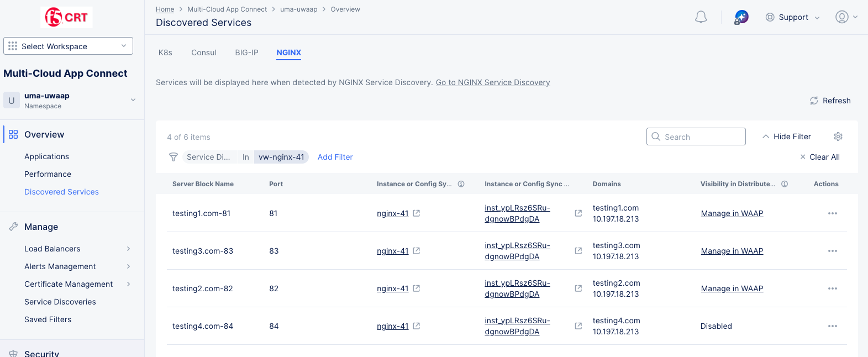Expand Alerts Management submenu
The image size is (868, 357).
coord(129,266)
